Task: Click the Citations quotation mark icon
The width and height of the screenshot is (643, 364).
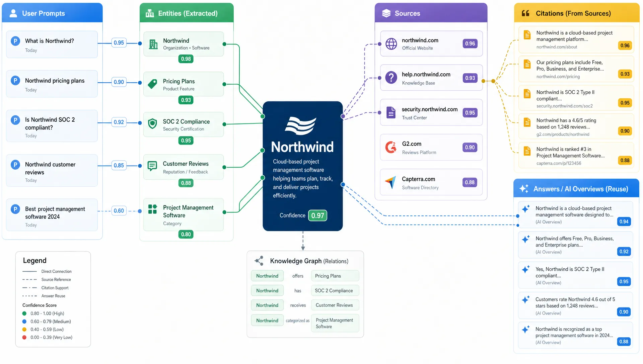Action: click(x=525, y=13)
